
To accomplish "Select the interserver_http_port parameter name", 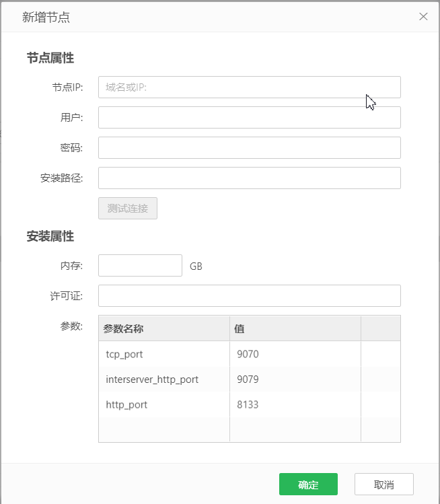I will [164, 380].
